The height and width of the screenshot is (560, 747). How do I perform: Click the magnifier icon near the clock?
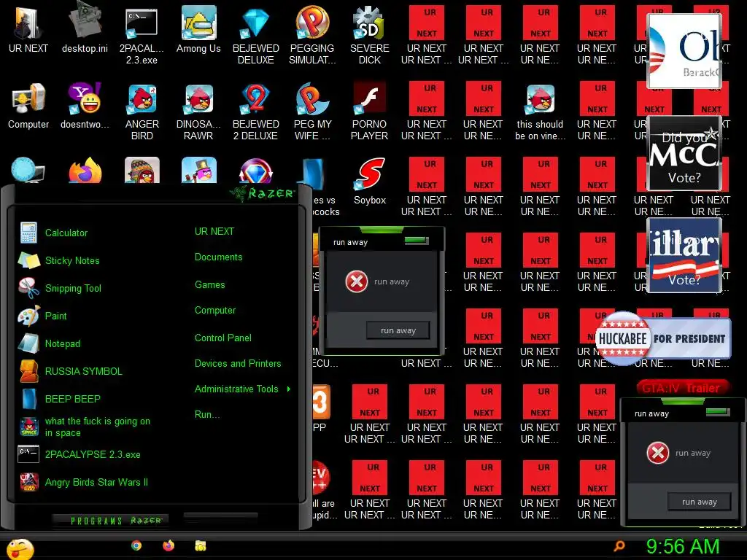tap(619, 545)
